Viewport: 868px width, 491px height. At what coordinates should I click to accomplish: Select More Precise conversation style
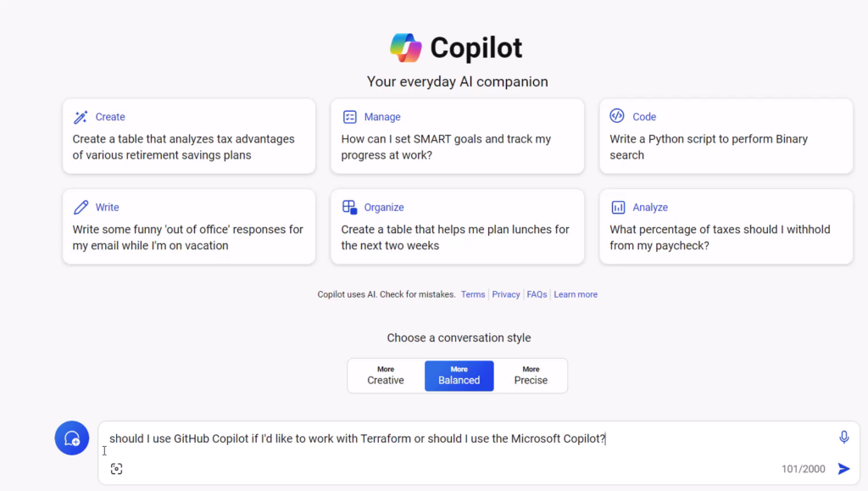(x=531, y=376)
